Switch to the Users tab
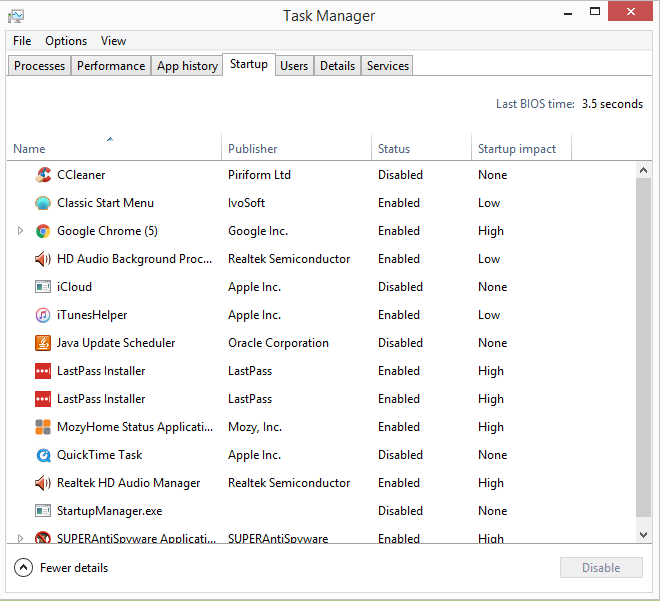Screen dimensions: 660x601 coord(294,66)
